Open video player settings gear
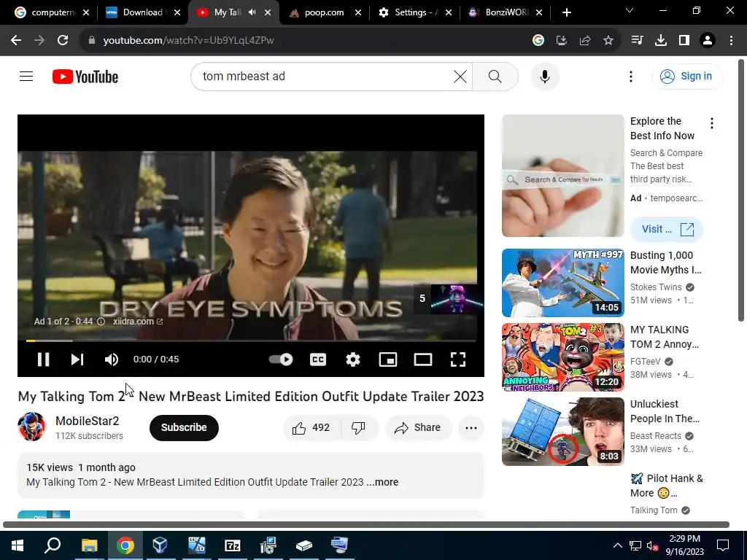 click(x=352, y=359)
